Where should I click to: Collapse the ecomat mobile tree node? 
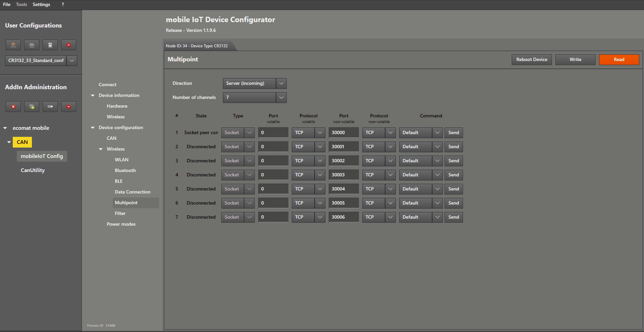point(5,128)
